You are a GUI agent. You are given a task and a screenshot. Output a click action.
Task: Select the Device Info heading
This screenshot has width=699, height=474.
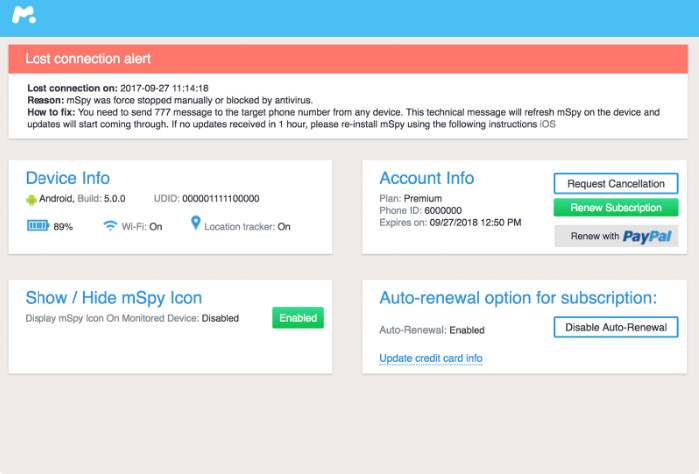68,178
